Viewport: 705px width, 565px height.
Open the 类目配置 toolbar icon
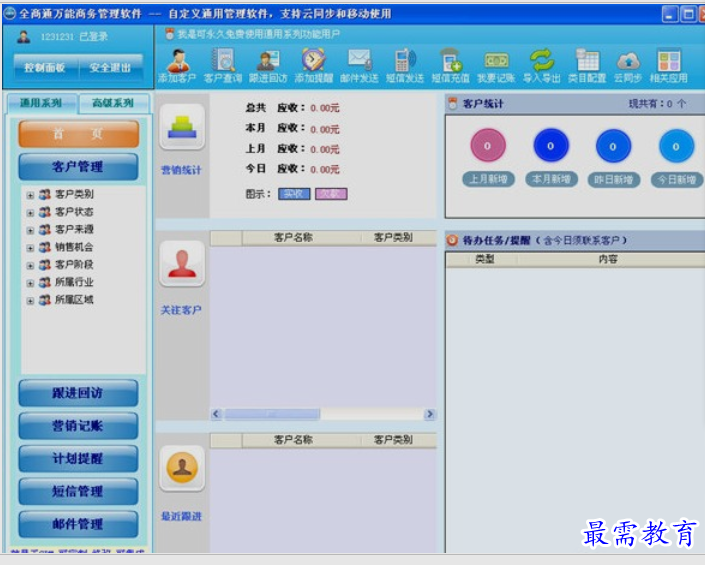pyautogui.click(x=587, y=60)
